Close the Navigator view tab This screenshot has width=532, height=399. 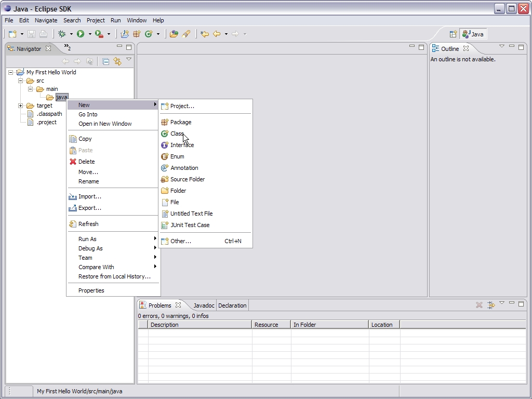click(x=48, y=48)
